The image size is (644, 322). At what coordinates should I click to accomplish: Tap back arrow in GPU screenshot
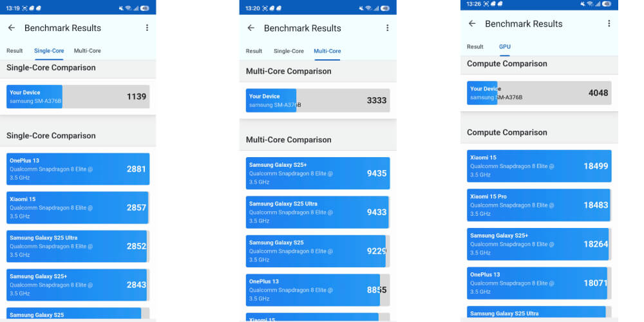coord(472,24)
